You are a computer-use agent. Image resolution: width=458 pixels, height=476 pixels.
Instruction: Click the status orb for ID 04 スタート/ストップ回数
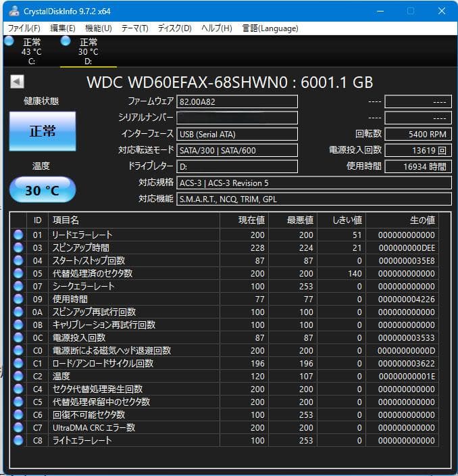tap(18, 260)
